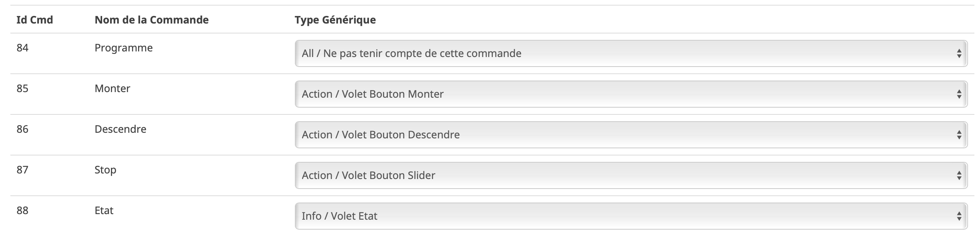Click command id 87

click(x=23, y=170)
